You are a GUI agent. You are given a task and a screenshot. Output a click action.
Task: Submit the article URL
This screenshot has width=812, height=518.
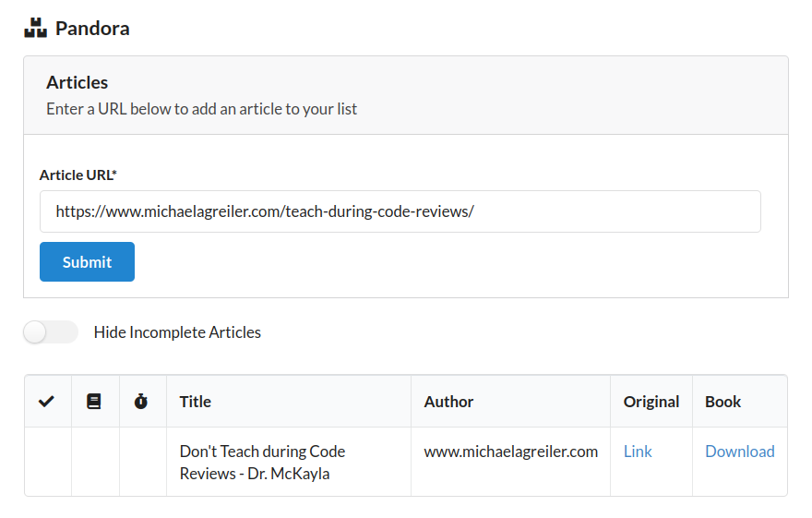point(87,261)
